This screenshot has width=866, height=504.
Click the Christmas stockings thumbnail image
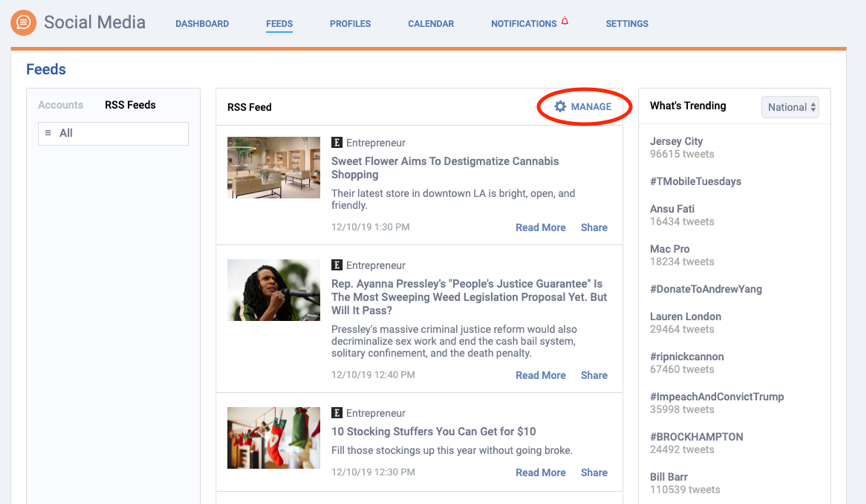(x=273, y=438)
